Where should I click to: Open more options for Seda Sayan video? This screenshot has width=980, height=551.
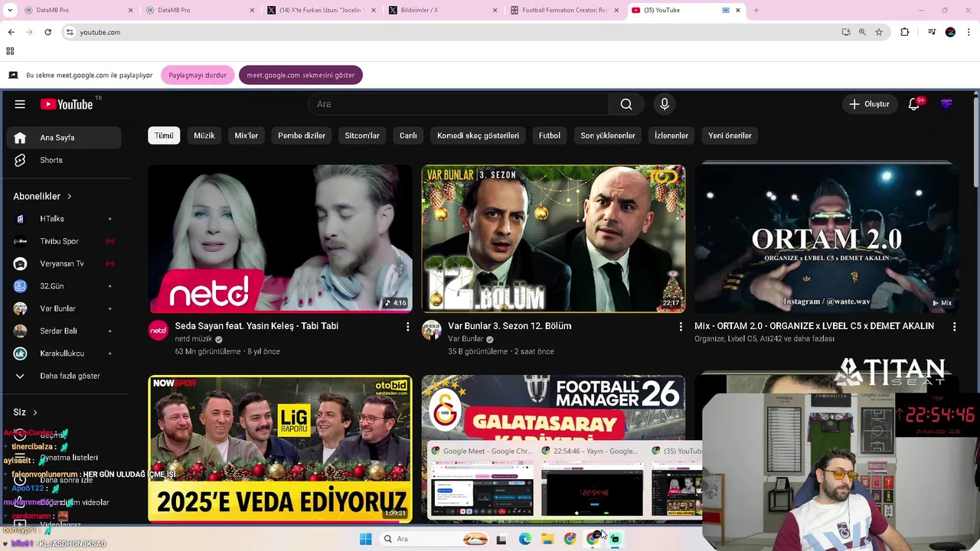[407, 327]
